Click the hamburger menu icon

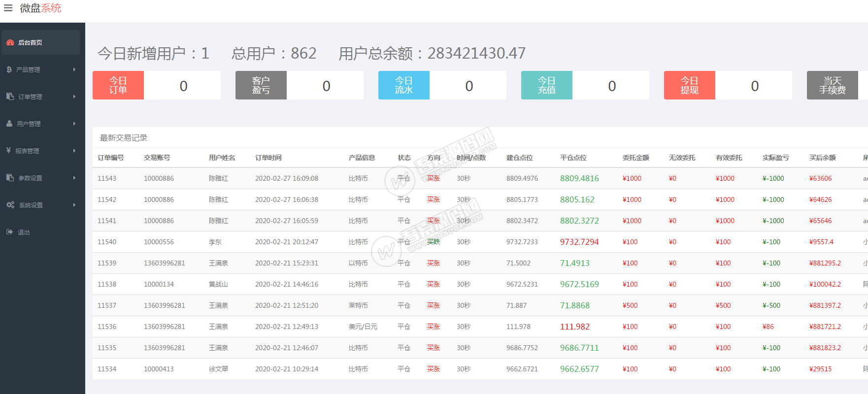[8, 8]
